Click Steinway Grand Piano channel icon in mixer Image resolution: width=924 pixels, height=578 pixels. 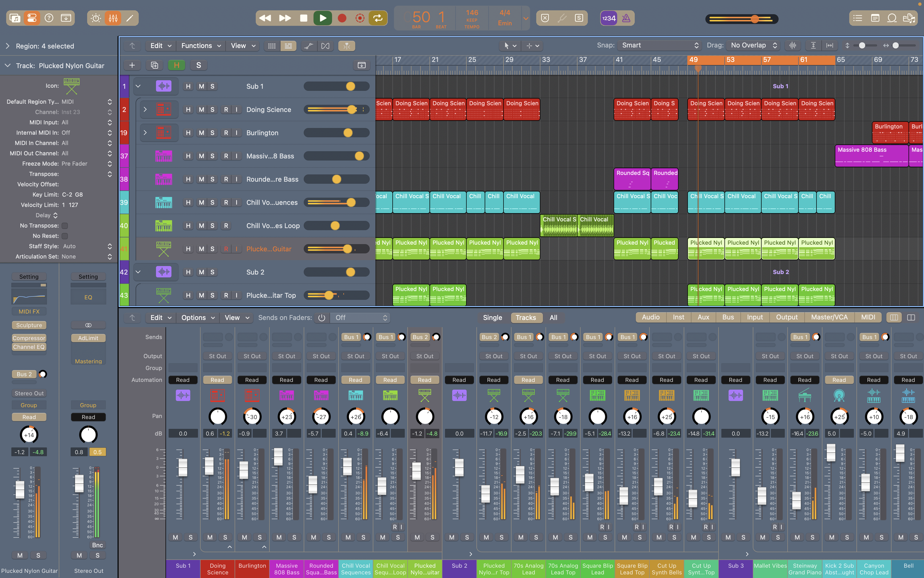click(804, 395)
